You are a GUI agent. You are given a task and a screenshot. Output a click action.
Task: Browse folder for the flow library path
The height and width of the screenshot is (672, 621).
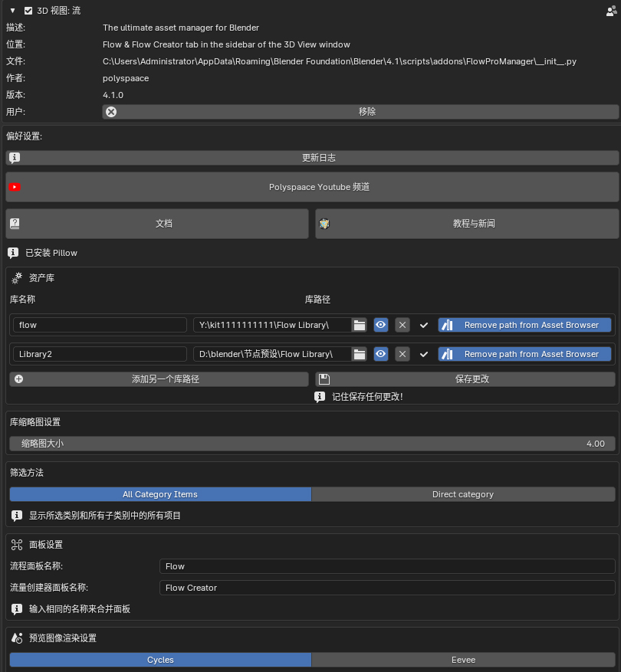360,325
